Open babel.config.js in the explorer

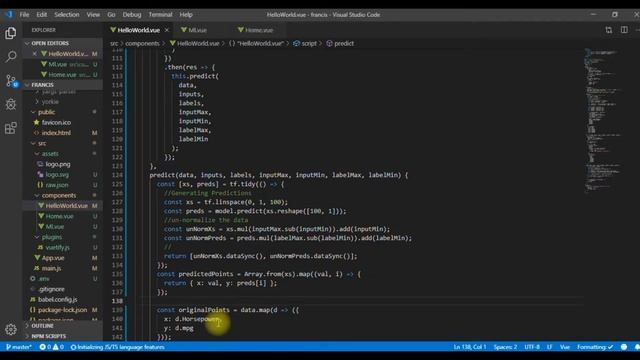tap(58, 300)
